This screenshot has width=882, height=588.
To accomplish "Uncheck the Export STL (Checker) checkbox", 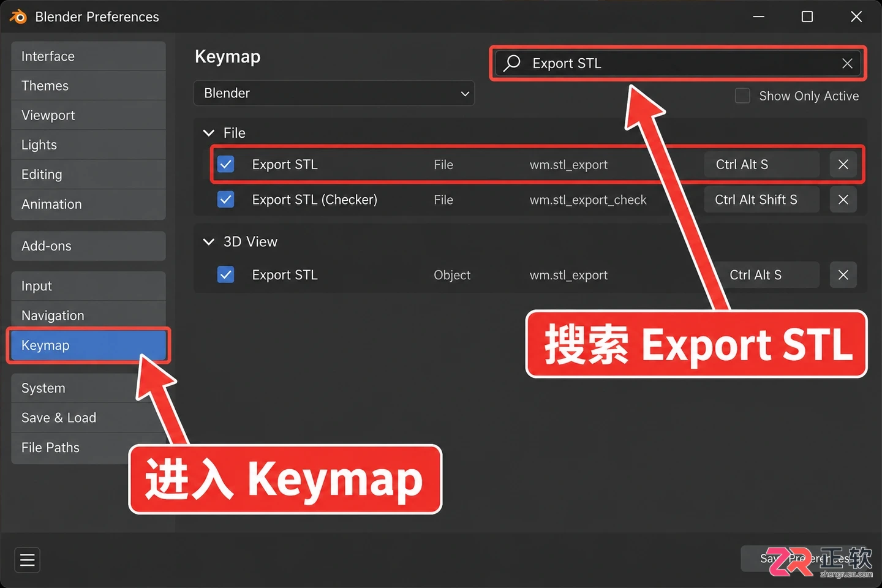I will [226, 200].
